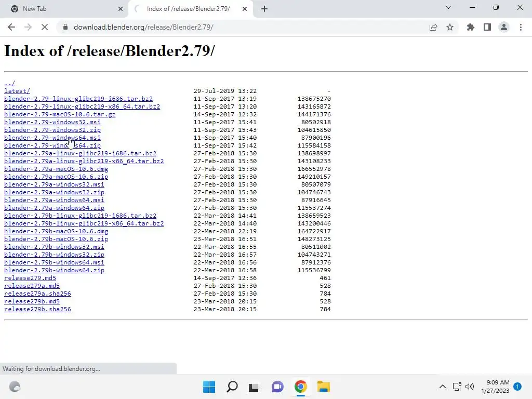
Task: Click the address bar URL
Action: tap(143, 27)
